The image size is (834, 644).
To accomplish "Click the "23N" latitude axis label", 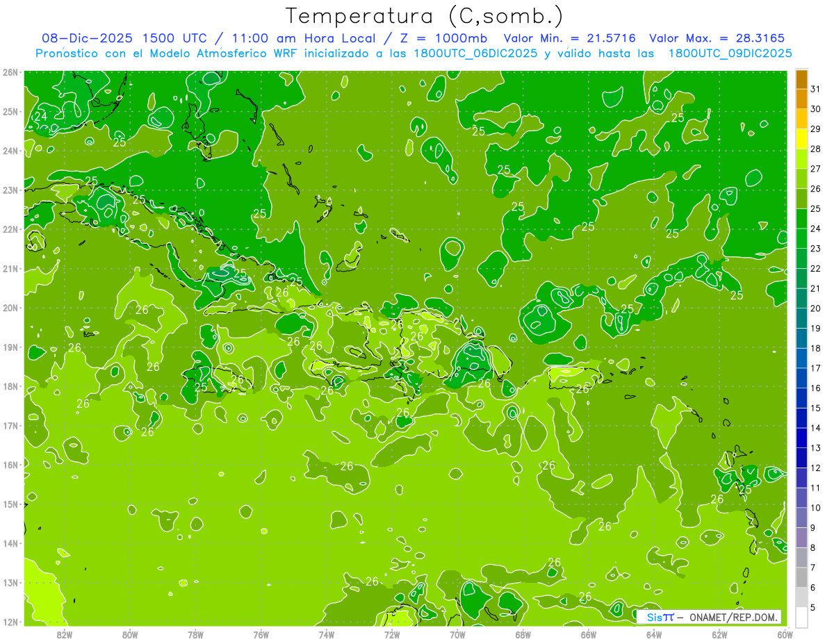I will tap(10, 190).
